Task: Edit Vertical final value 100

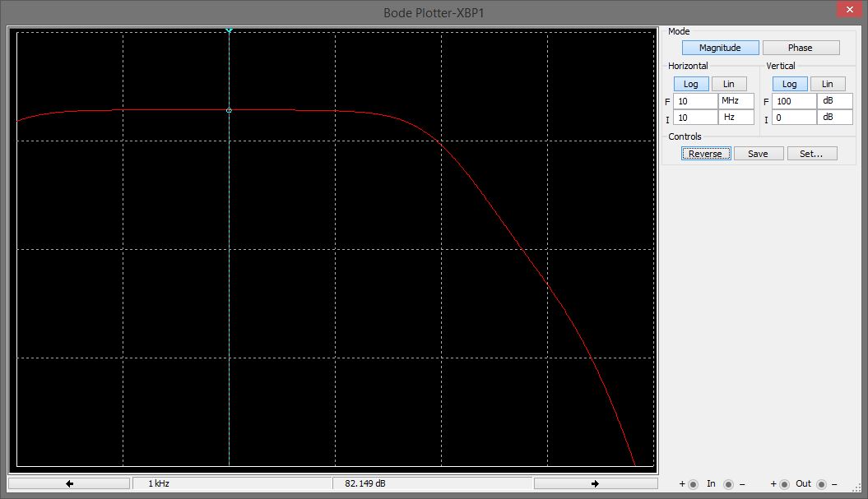Action: (795, 100)
